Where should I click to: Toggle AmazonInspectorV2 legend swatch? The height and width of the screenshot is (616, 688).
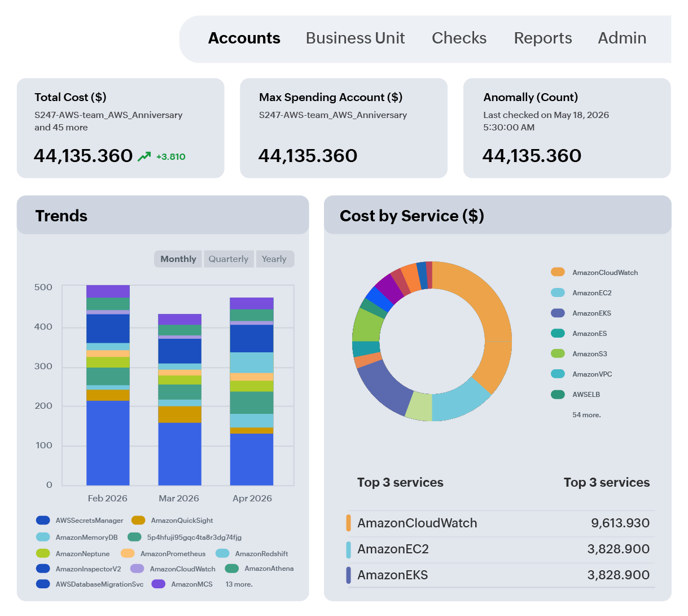click(x=43, y=569)
